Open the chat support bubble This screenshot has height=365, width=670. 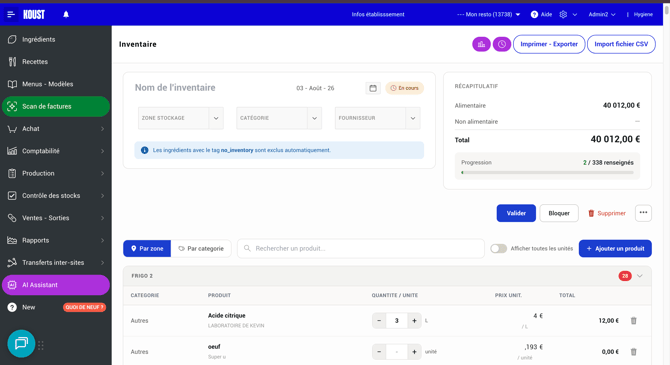(x=21, y=343)
